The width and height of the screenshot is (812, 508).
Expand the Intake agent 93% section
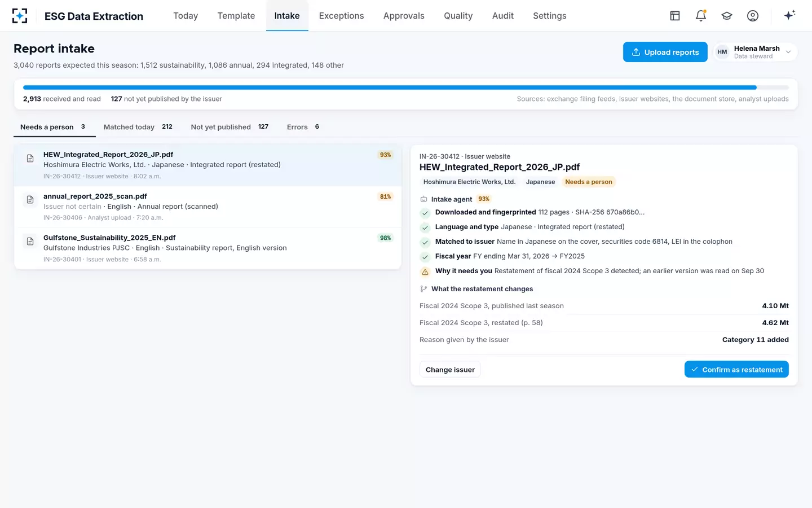pyautogui.click(x=456, y=199)
